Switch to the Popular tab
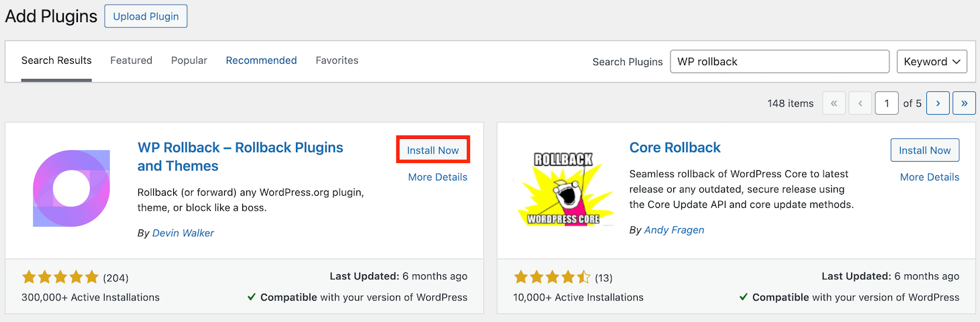This screenshot has height=322, width=980. point(189,60)
